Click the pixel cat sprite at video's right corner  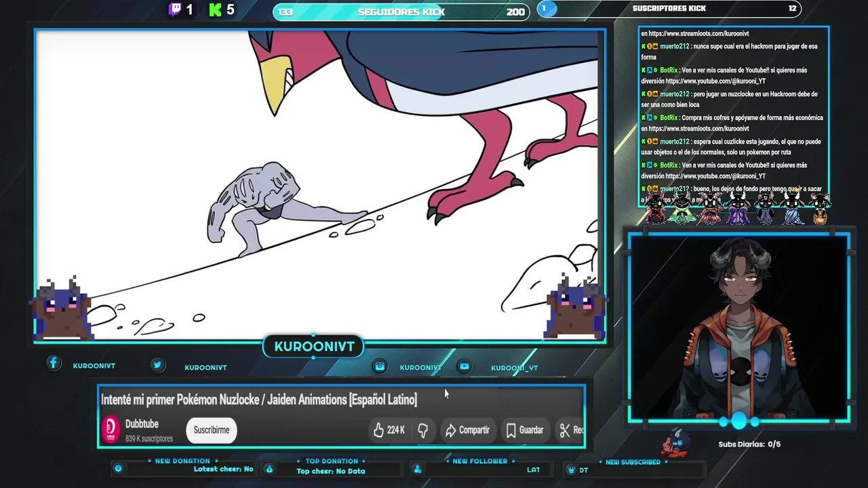pos(575,306)
